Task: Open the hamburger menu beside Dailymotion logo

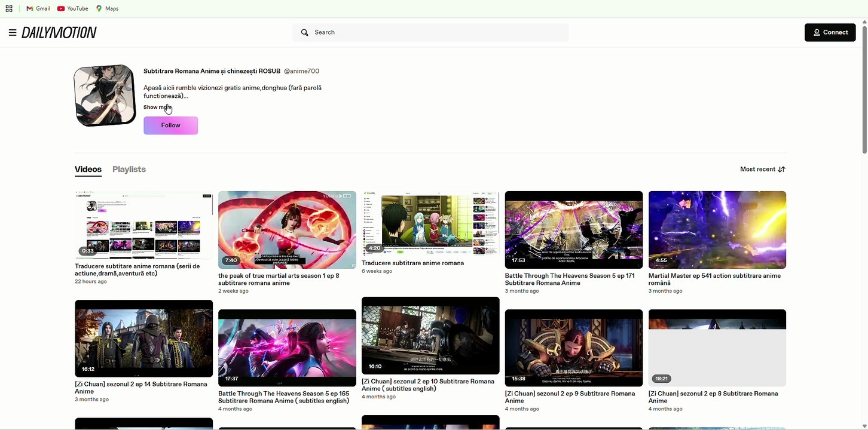Action: click(12, 32)
